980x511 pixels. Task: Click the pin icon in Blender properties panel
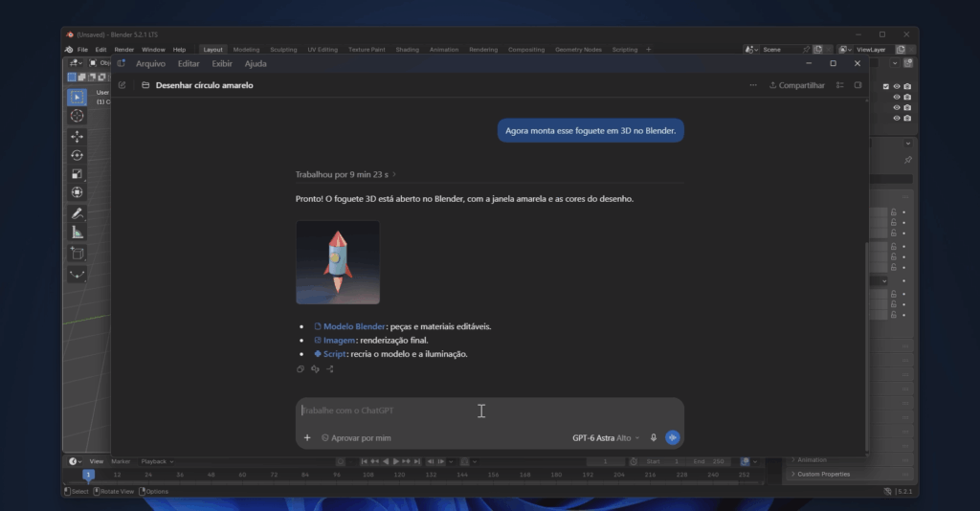[907, 160]
